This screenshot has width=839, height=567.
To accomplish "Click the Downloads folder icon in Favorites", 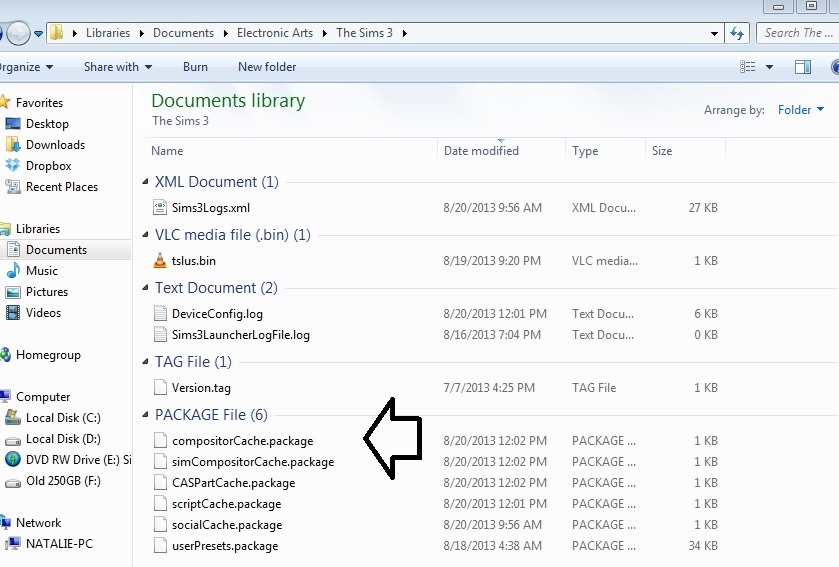I will coord(13,144).
